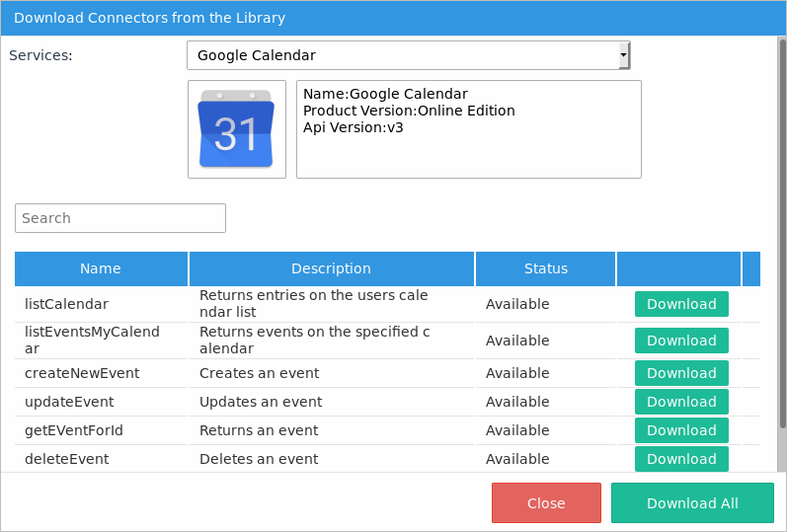
Task: Download the deleteEvent connector
Action: (x=681, y=459)
